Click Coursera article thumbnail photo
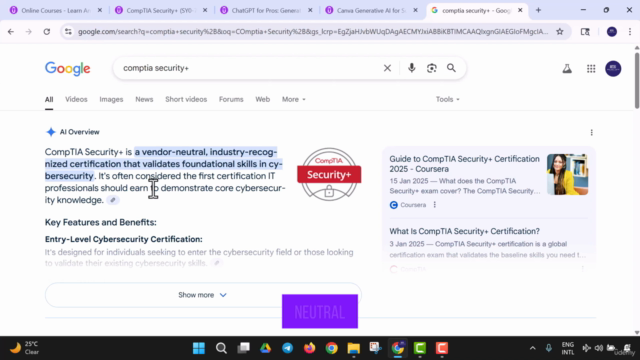640x360 pixels. (x=567, y=174)
